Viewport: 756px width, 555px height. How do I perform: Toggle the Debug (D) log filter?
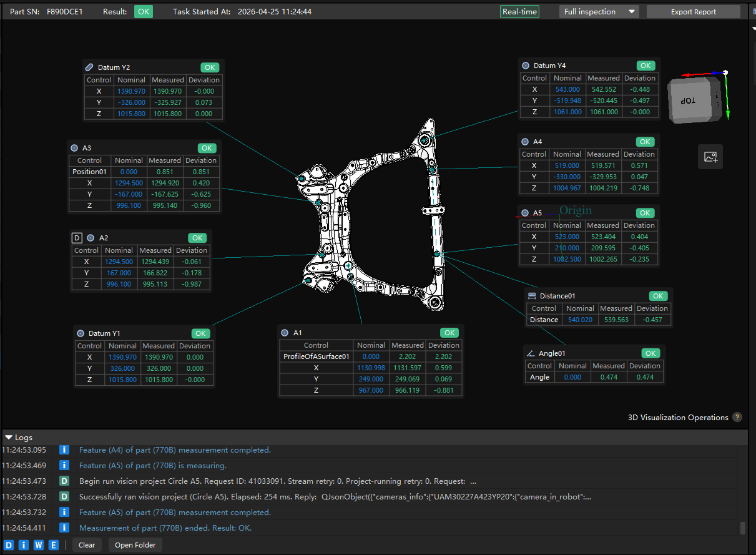pyautogui.click(x=9, y=545)
